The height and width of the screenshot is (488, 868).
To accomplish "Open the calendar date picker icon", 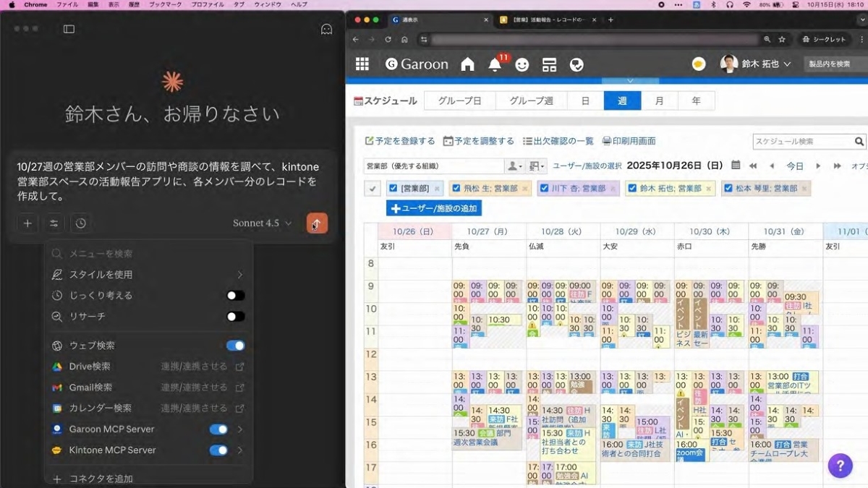I will [736, 166].
